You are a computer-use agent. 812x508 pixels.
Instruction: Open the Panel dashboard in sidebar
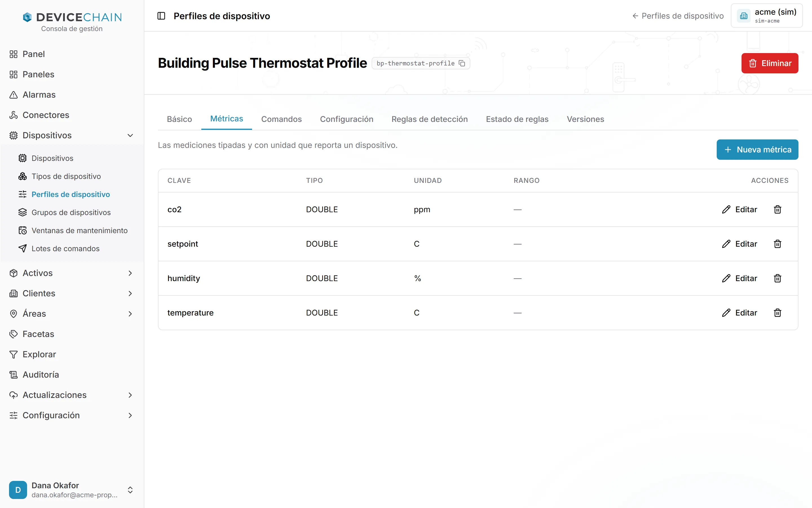[x=72, y=54]
